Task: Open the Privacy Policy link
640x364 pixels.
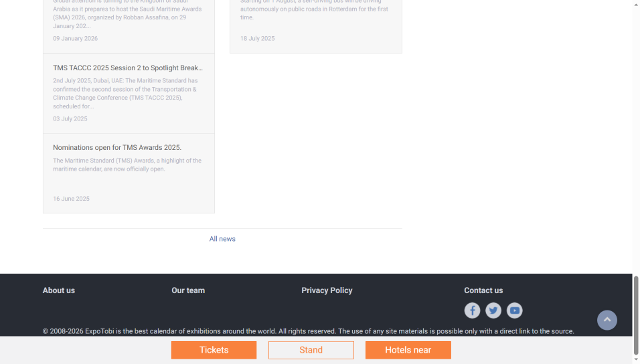Action: 327,290
